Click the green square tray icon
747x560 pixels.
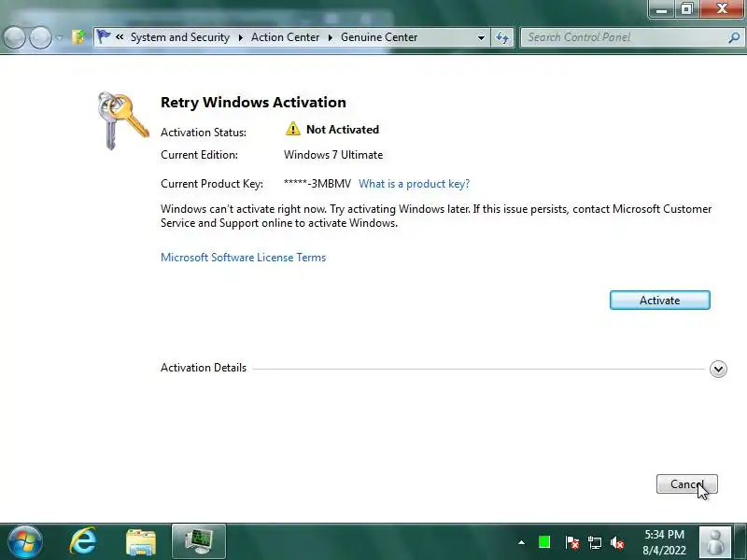[544, 542]
